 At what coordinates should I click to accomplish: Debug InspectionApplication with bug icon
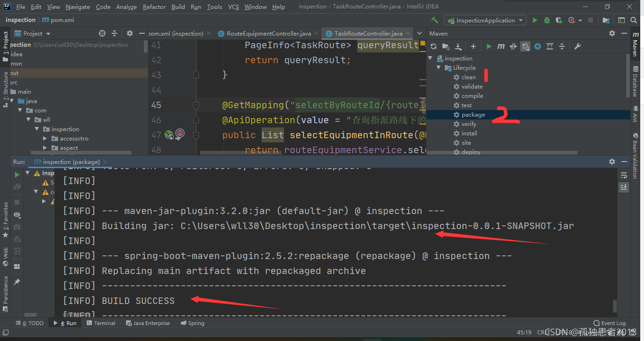click(547, 20)
